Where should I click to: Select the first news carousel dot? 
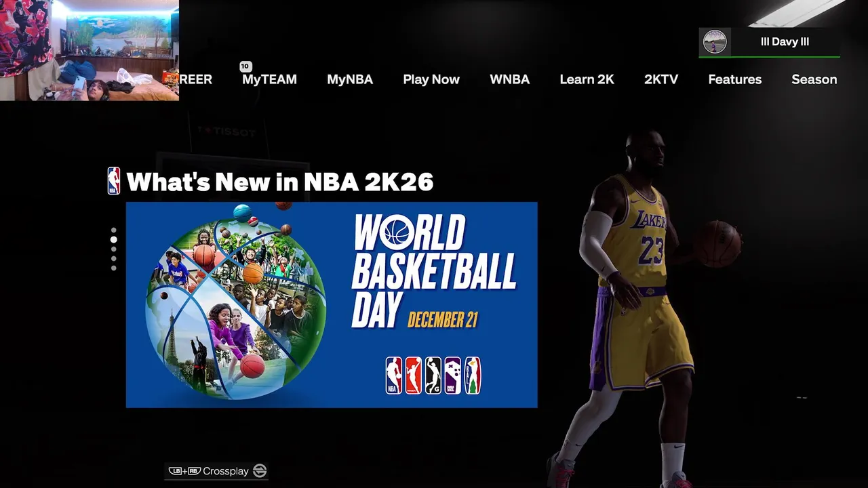113,230
